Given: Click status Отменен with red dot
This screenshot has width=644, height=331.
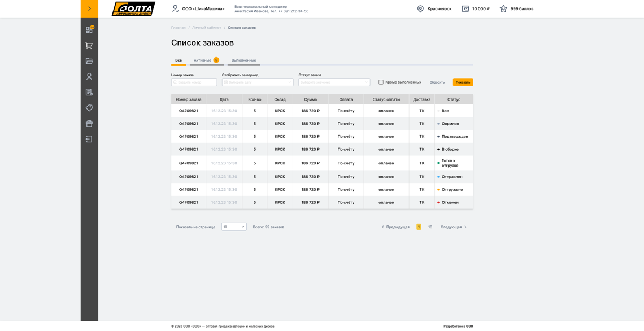Looking at the screenshot, I should click(x=450, y=202).
